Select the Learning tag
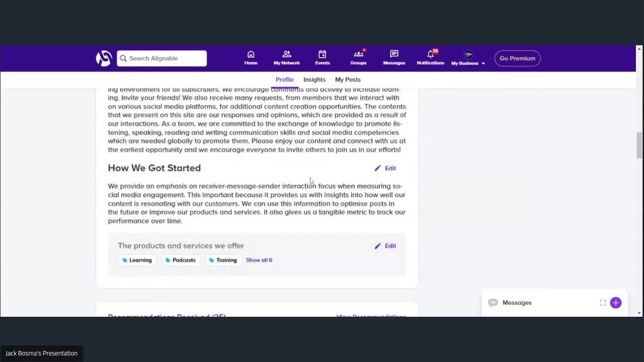The image size is (644, 362). 137,260
